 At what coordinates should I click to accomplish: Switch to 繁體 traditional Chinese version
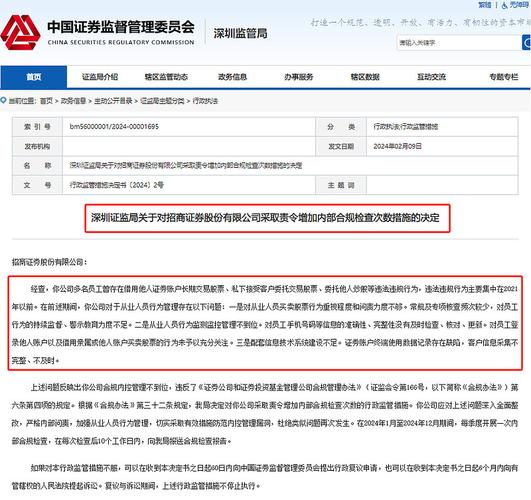485,5
